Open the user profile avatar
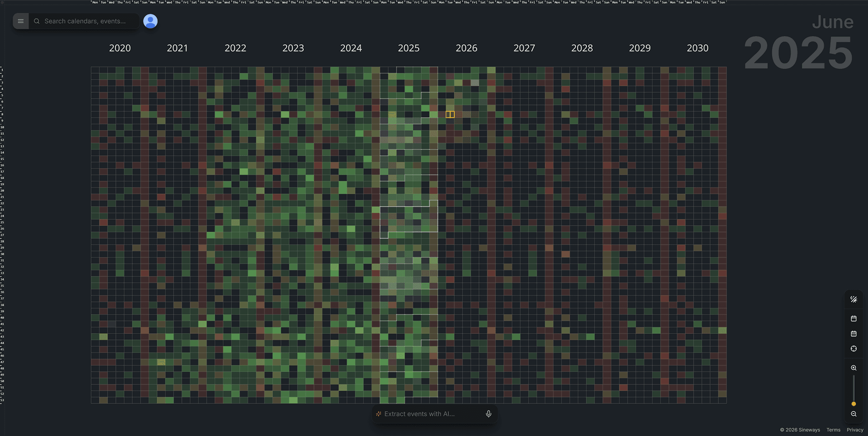868x436 pixels. pos(150,21)
